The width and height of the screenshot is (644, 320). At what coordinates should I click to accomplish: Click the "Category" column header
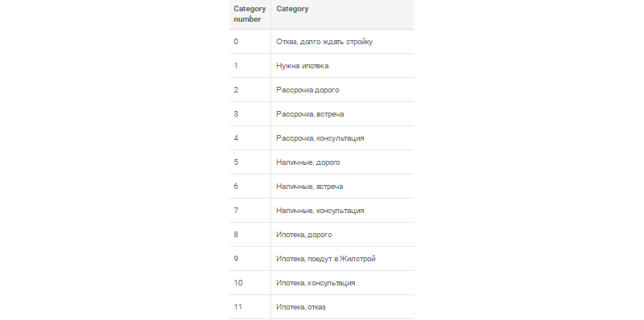point(342,14)
